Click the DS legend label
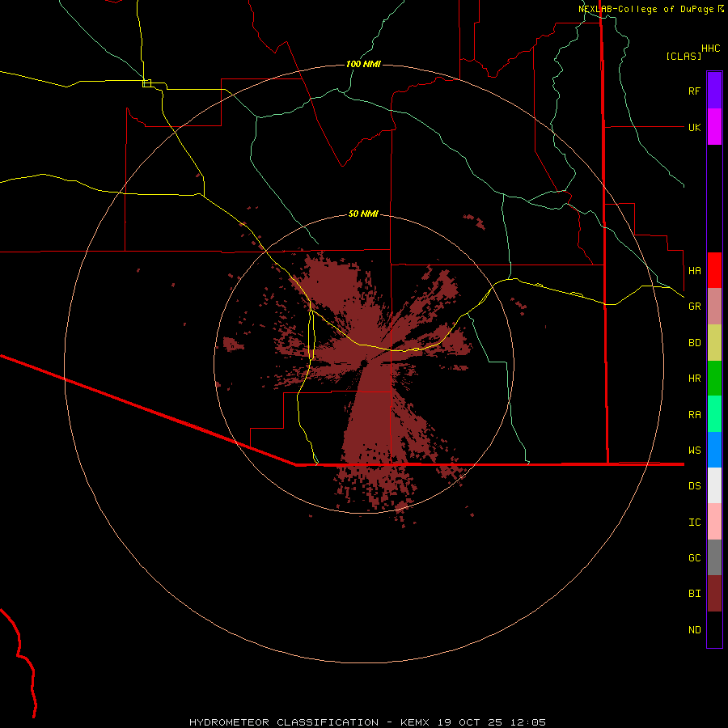 point(694,486)
